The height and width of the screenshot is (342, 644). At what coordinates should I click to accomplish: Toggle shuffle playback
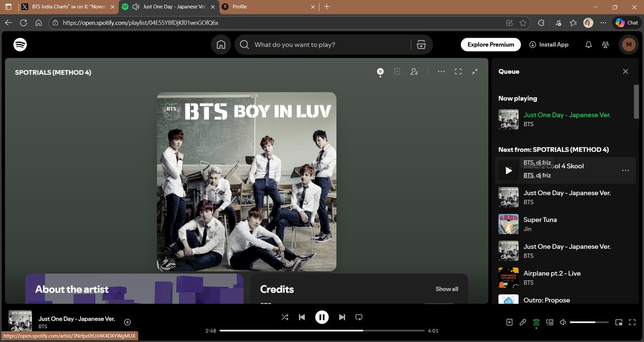click(x=285, y=317)
